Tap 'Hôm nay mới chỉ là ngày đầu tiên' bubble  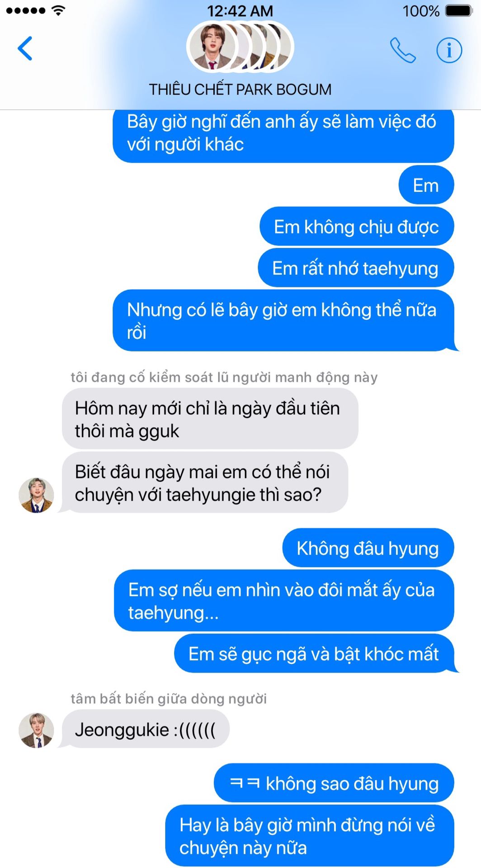point(210,419)
